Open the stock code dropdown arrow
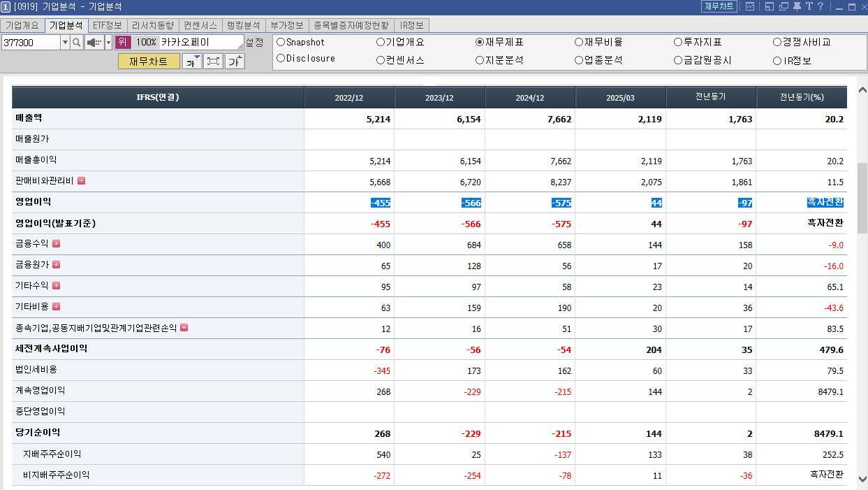The image size is (868, 490). tap(66, 43)
